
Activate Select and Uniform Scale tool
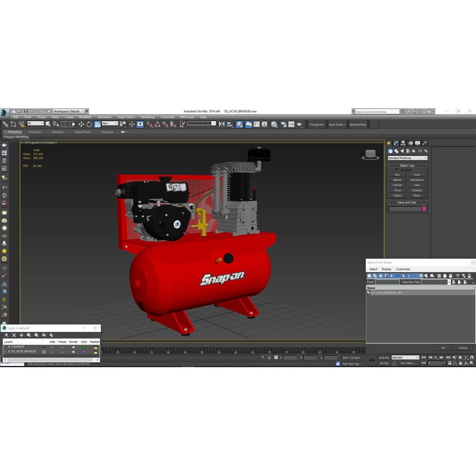point(97,124)
